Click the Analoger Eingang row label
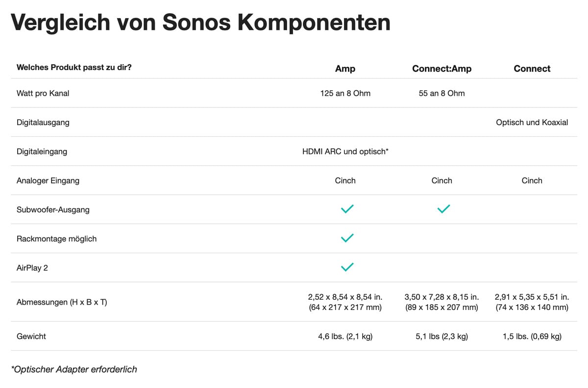This screenshot has height=388, width=588. [x=48, y=181]
